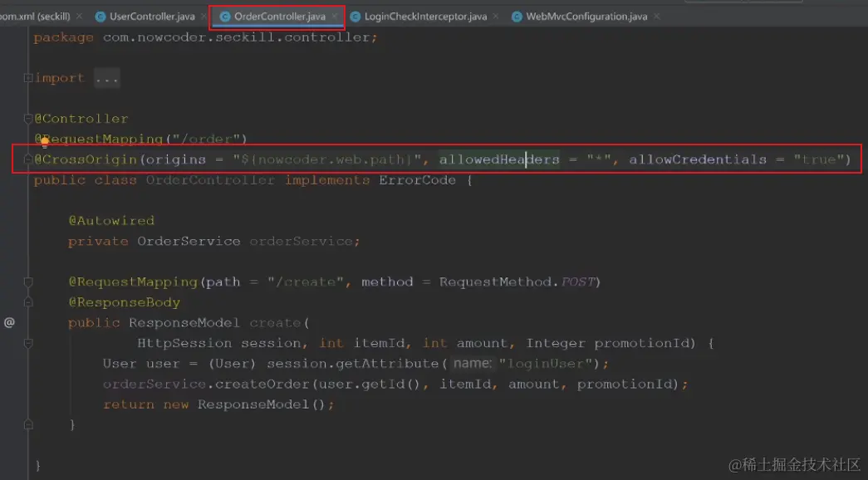
Task: Click the orderService.createOrder call
Action: click(206, 384)
